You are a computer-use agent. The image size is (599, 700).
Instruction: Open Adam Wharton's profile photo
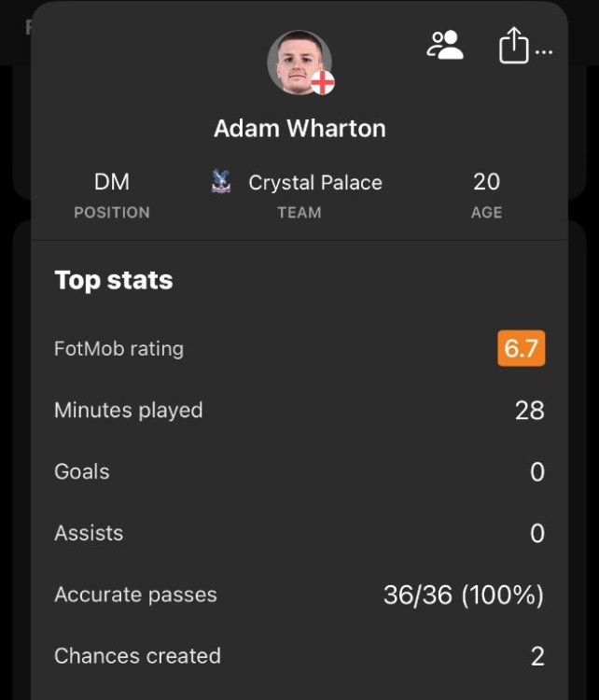click(x=298, y=63)
